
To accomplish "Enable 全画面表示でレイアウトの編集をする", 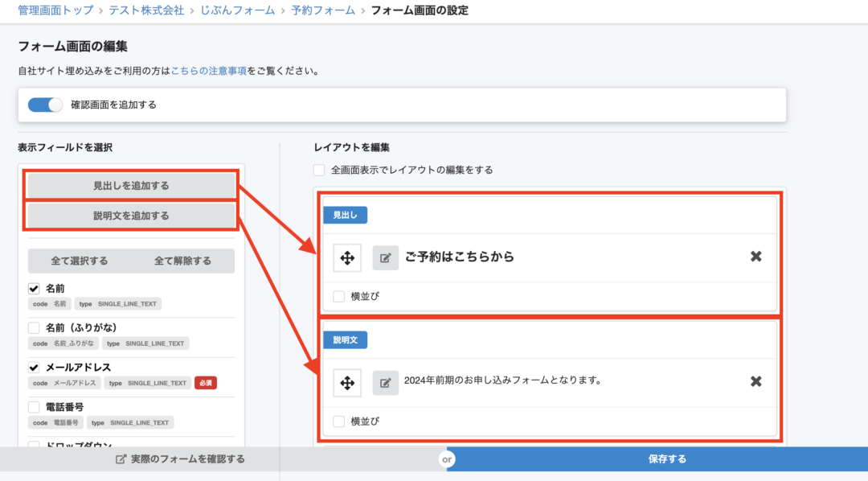I will 319,170.
